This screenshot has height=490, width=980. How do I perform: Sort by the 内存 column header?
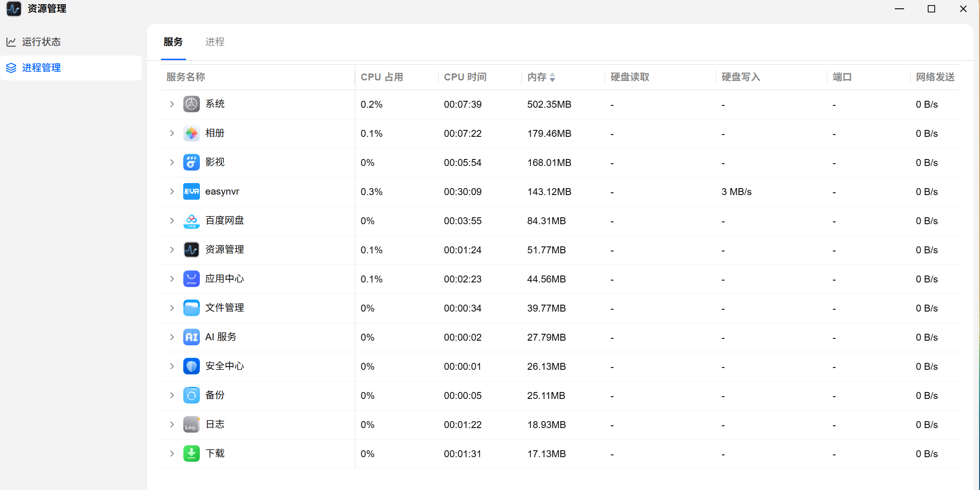[537, 77]
